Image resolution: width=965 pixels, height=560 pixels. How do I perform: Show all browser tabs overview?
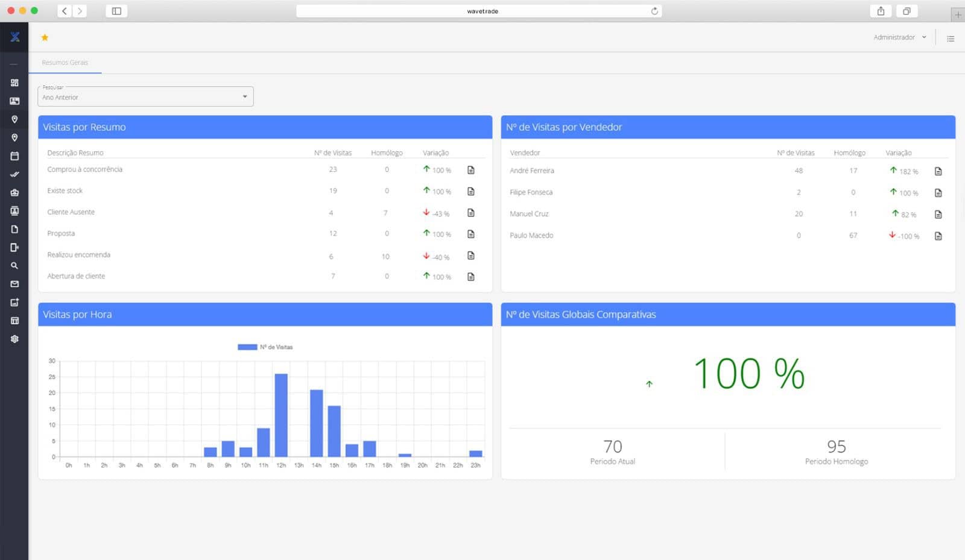(906, 11)
